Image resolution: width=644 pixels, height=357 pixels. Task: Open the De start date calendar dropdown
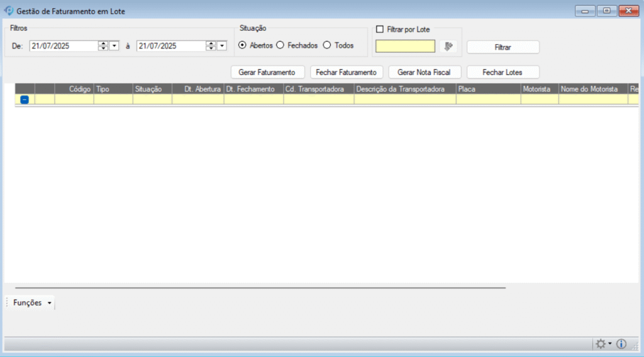click(114, 45)
